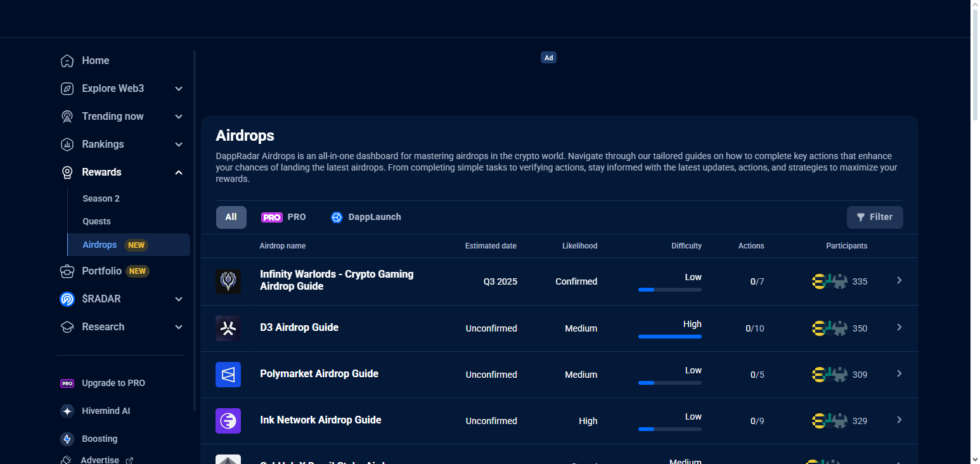Click the High difficulty progress bar

tap(669, 337)
